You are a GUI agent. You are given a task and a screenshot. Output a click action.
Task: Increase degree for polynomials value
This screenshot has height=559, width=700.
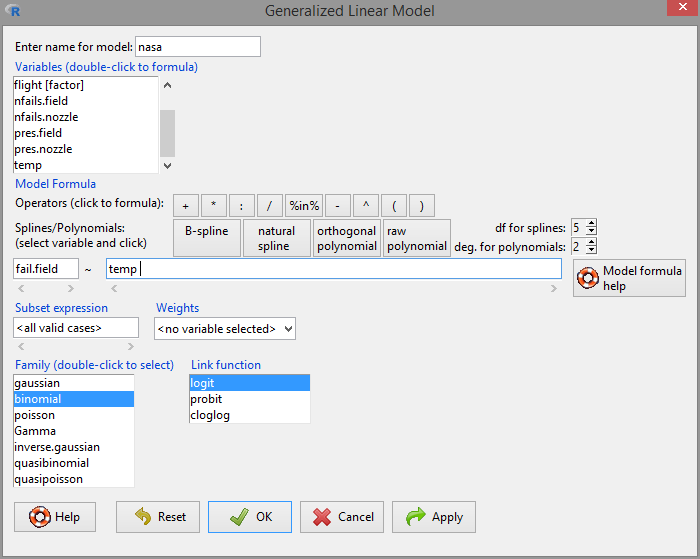tap(591, 242)
